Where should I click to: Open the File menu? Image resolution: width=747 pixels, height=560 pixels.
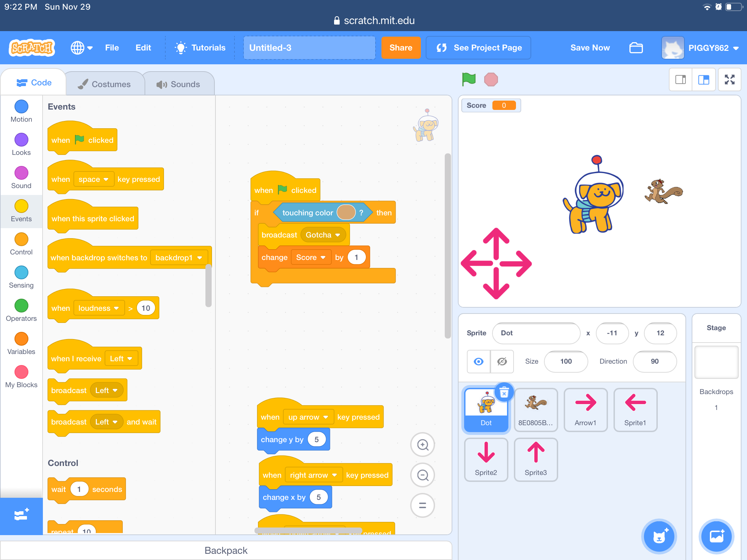(x=112, y=48)
